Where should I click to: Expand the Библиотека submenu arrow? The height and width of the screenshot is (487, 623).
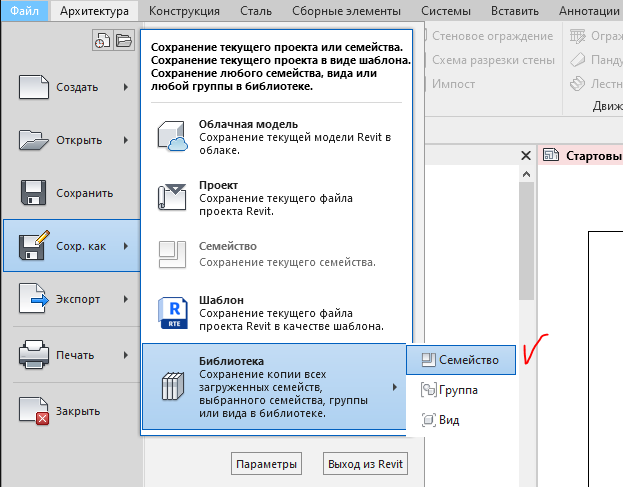pyautogui.click(x=393, y=386)
